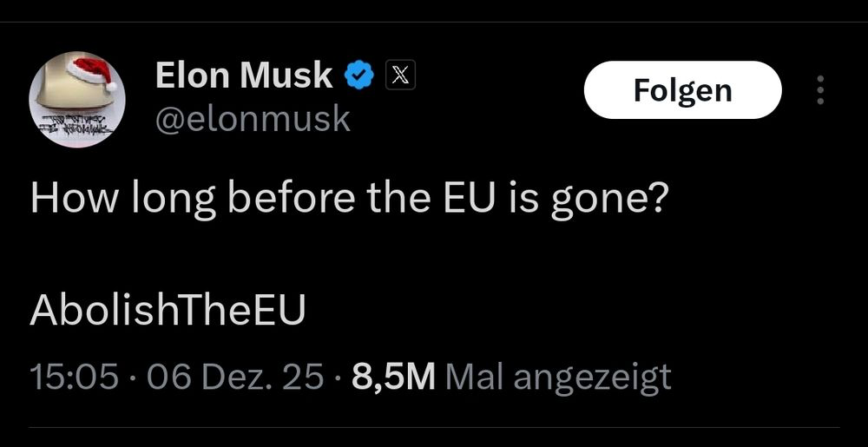
Task: Click the graffiti scribble in the avatar
Action: coord(76,126)
